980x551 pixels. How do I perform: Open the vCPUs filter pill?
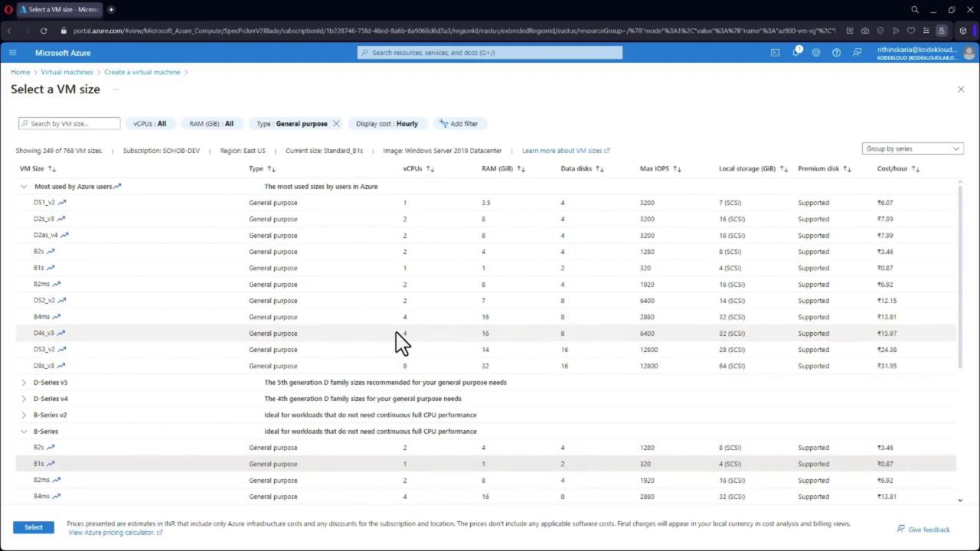[x=149, y=123]
